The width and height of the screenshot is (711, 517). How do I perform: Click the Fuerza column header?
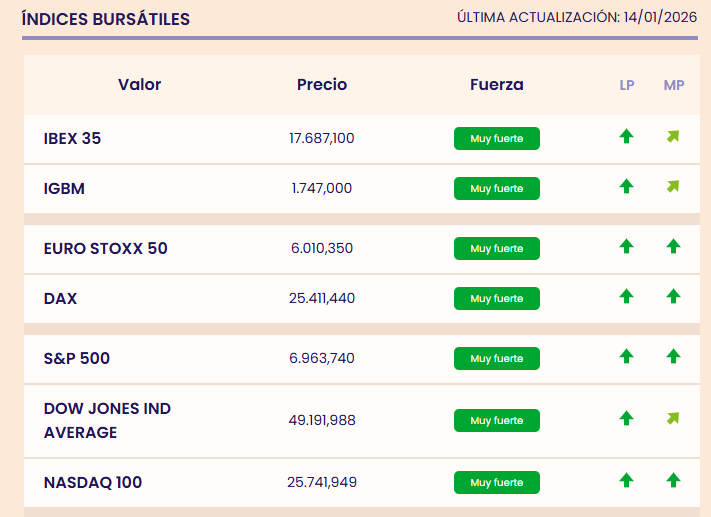pyautogui.click(x=497, y=85)
